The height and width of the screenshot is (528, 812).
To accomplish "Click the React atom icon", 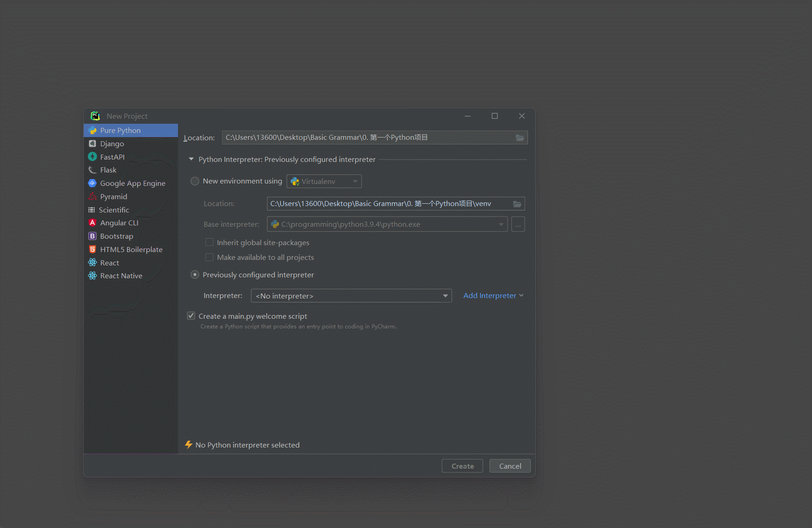I will point(92,263).
